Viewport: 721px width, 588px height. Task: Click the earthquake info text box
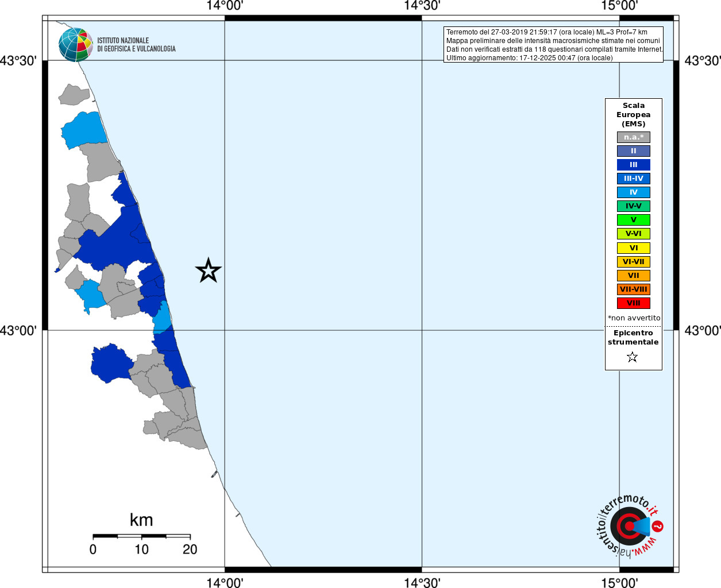pos(553,44)
